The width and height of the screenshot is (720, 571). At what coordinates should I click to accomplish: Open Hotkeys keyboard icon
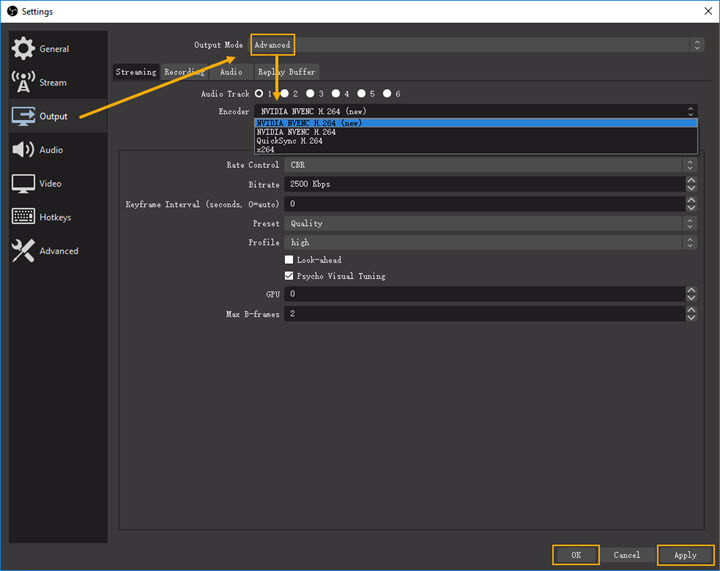coord(22,217)
